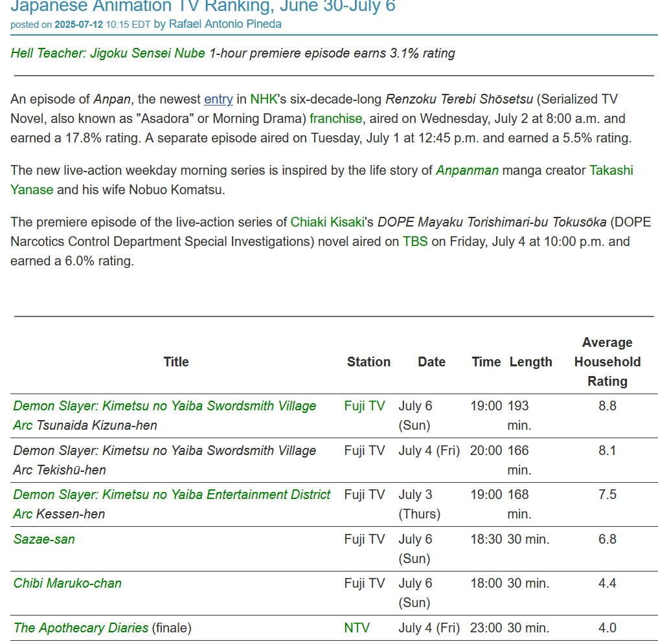Select the 'Date' column header
The height and width of the screenshot is (644, 658).
click(431, 362)
